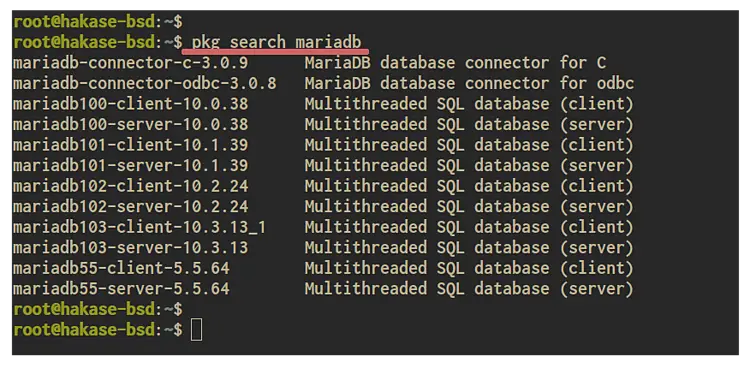Click mariadb102-client-10.2.24 entry
The width and height of the screenshot is (750, 368).
(x=131, y=186)
